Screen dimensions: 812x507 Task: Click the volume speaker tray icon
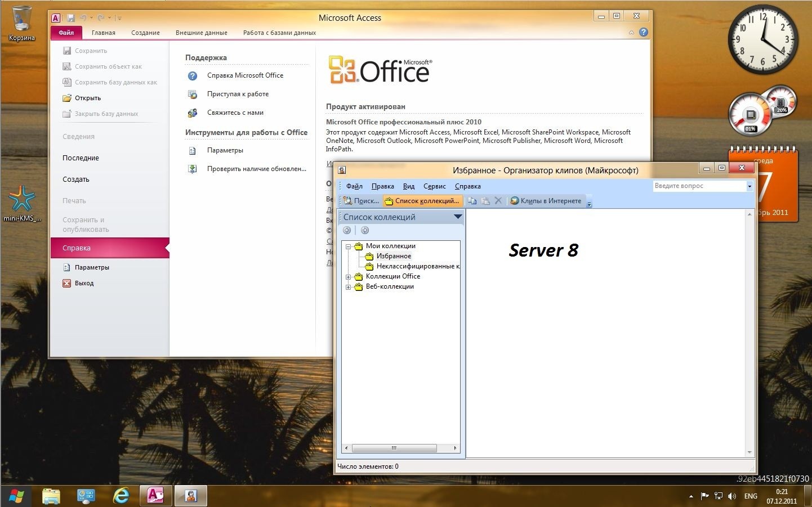[x=732, y=496]
